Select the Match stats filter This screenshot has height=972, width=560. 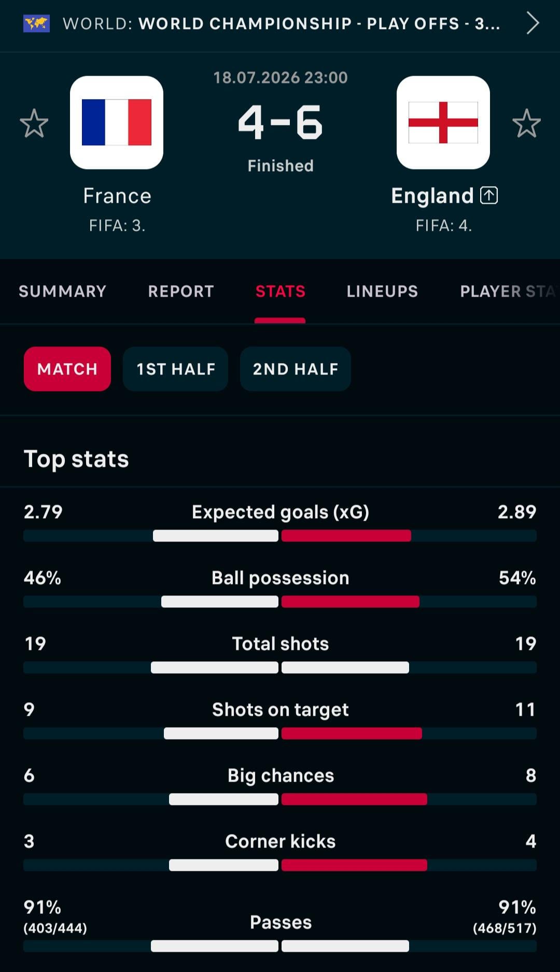tap(67, 369)
